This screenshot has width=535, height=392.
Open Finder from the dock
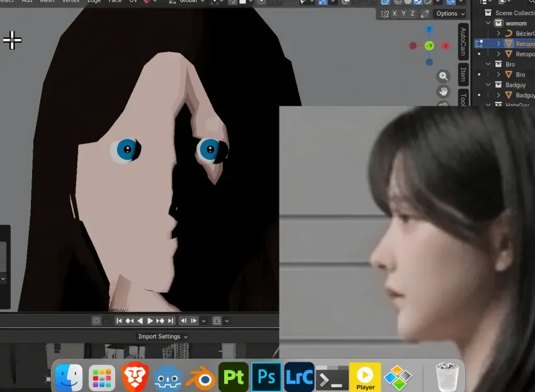coord(69,378)
